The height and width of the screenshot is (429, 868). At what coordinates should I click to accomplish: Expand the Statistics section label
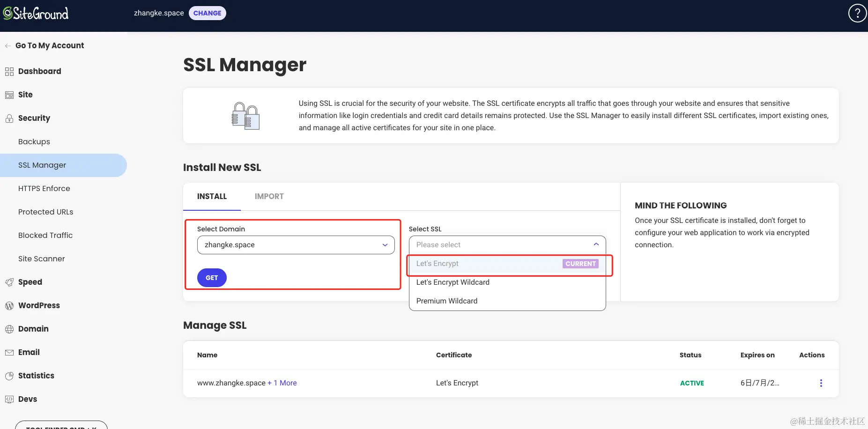(36, 376)
